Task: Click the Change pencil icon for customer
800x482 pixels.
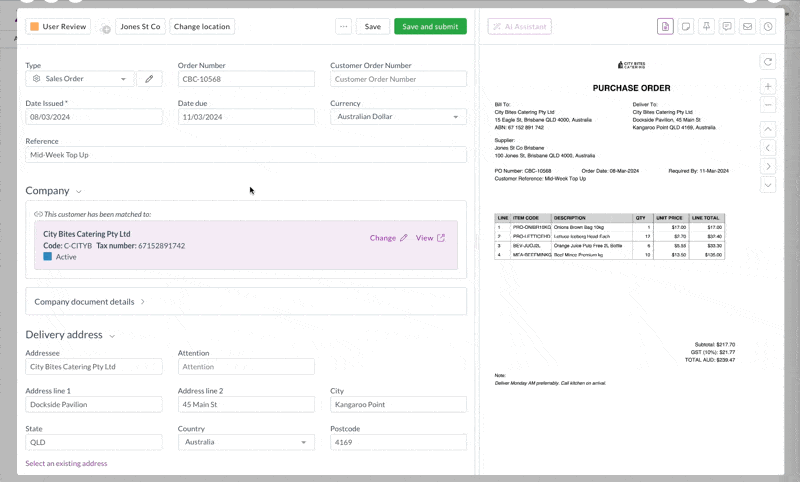Action: 404,238
